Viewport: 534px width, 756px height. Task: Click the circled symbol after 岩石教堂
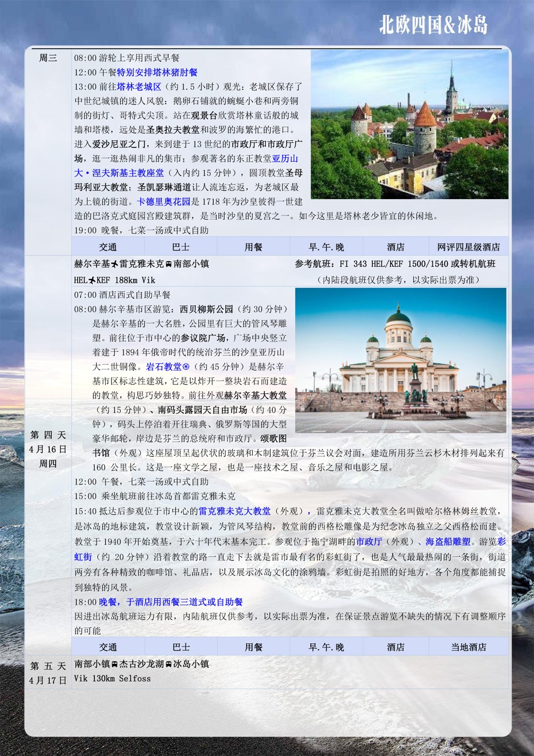[x=186, y=367]
